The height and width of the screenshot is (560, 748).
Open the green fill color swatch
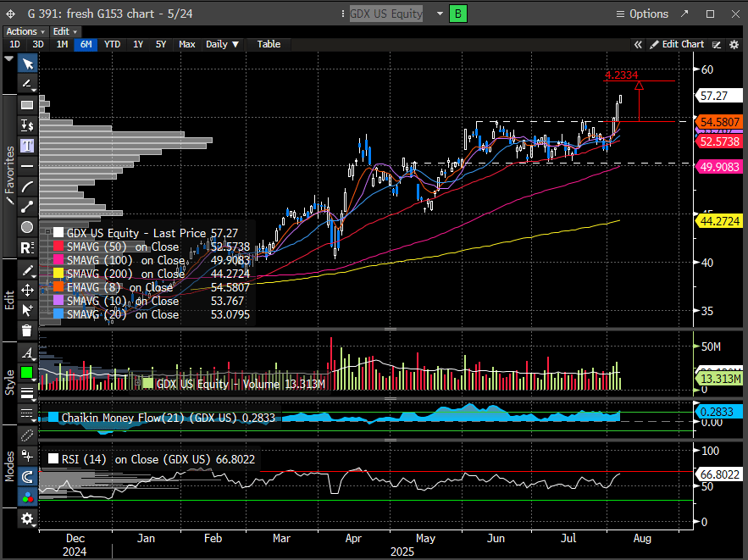[x=28, y=373]
